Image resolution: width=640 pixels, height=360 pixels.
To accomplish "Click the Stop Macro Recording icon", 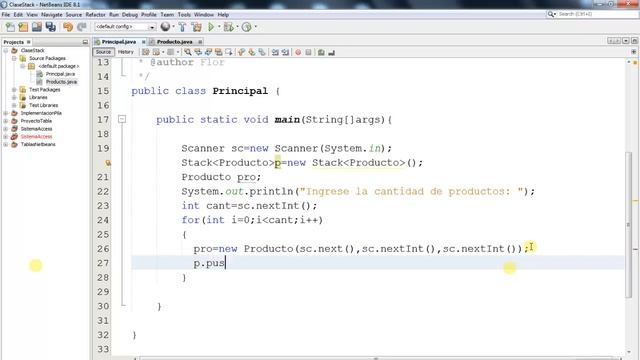I will 309,52.
